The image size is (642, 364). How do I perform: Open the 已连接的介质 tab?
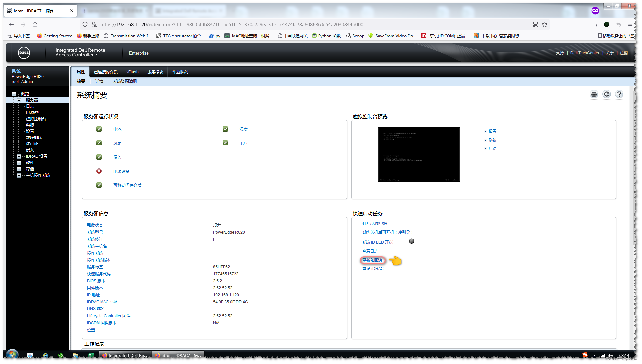(106, 72)
